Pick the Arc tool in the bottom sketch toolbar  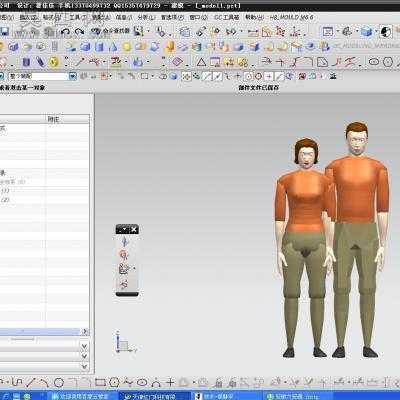tap(44, 382)
